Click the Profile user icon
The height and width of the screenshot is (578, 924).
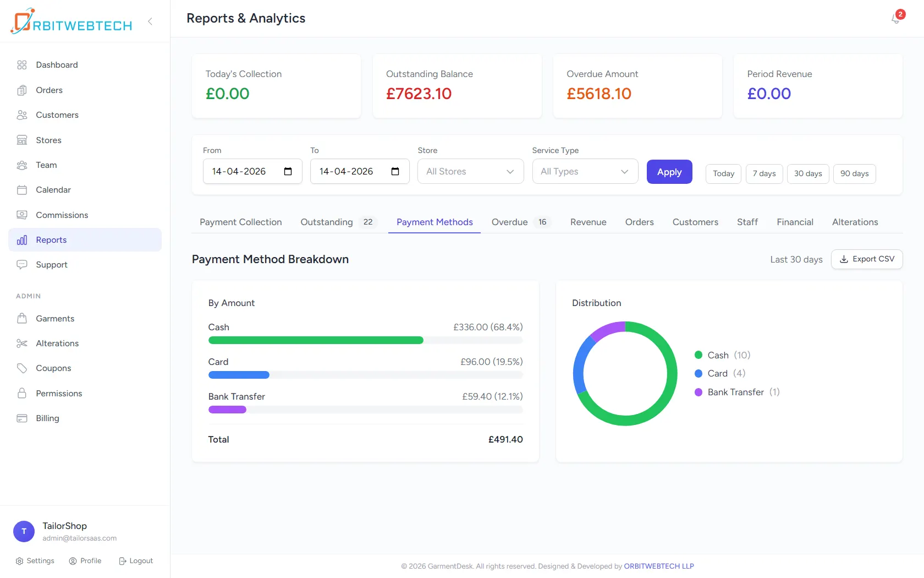73,561
